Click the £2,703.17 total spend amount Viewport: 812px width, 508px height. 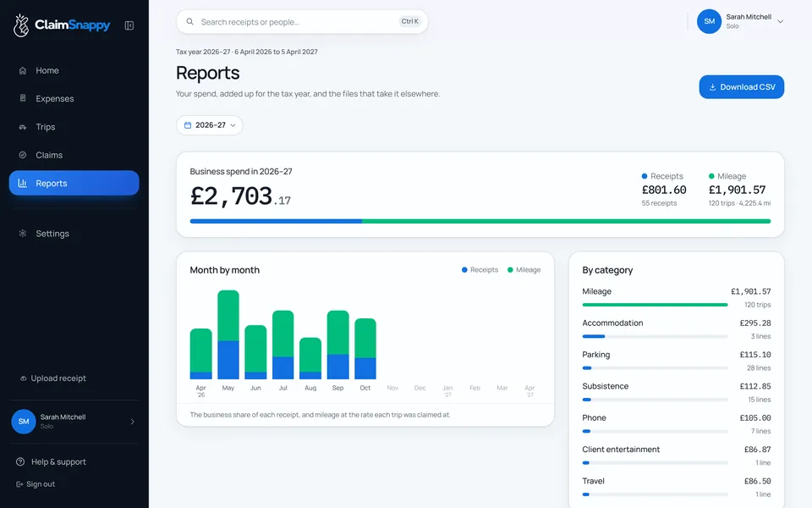click(240, 196)
